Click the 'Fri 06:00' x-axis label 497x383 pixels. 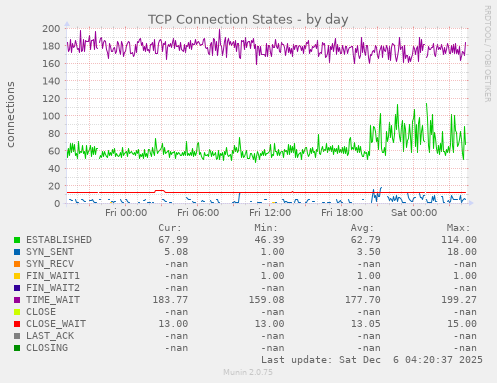(x=198, y=213)
